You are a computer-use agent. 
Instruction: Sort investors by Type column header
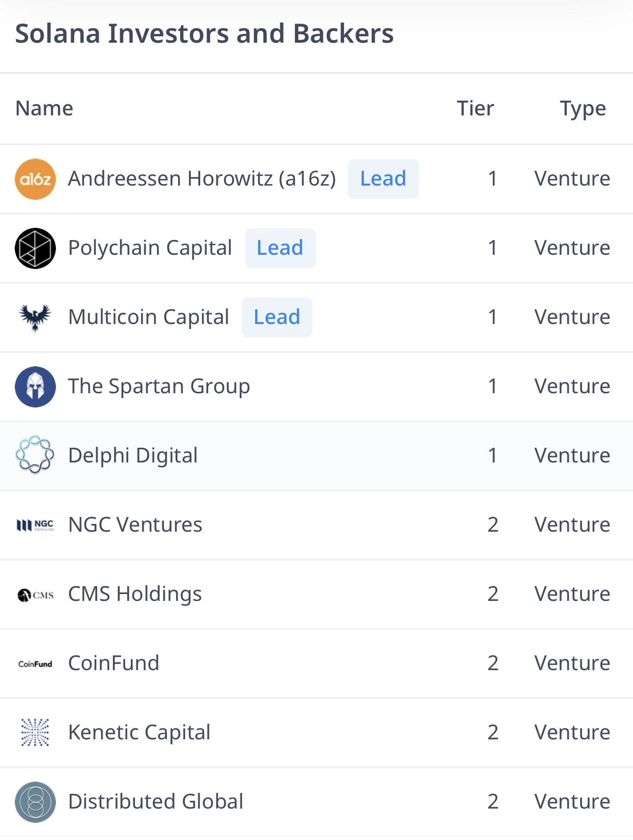[583, 108]
